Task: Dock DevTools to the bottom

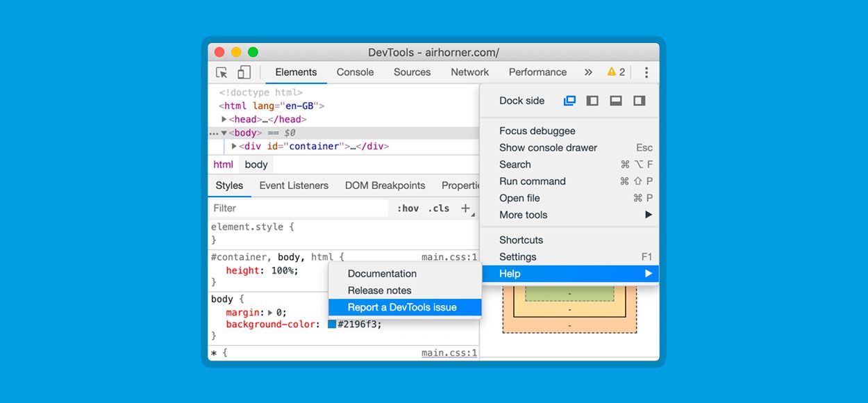Action: tap(615, 101)
